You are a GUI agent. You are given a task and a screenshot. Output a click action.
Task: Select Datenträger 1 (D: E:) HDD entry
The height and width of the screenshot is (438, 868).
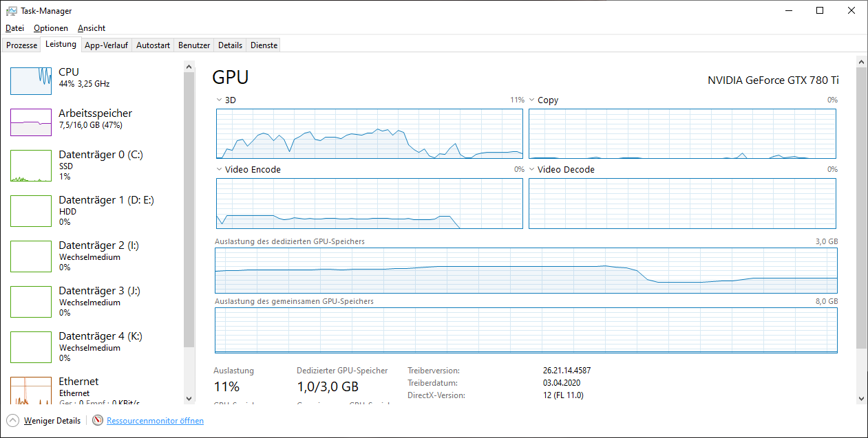(x=95, y=211)
